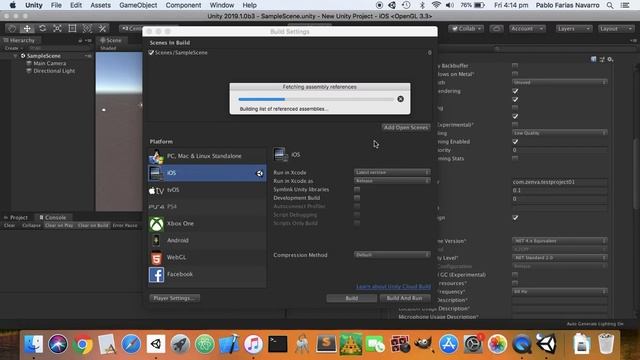640x360 pixels.
Task: Select the Rotate tool in toolbar
Action: point(42,29)
